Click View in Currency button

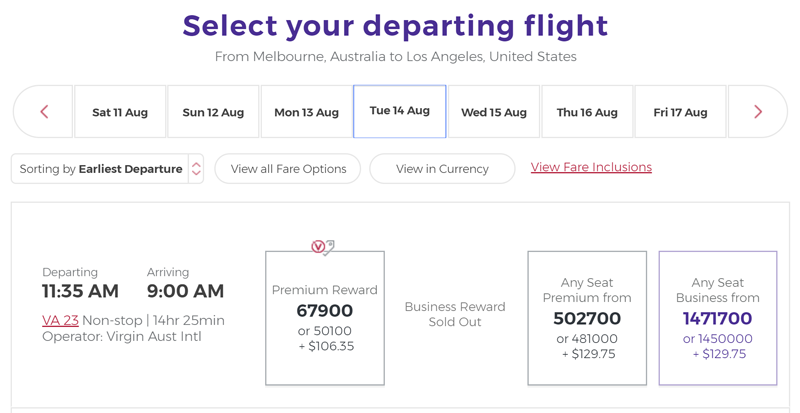442,168
